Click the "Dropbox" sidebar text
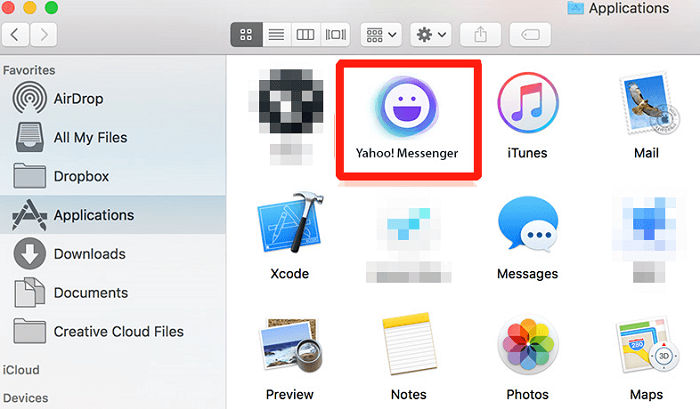The width and height of the screenshot is (700, 409). [x=81, y=176]
